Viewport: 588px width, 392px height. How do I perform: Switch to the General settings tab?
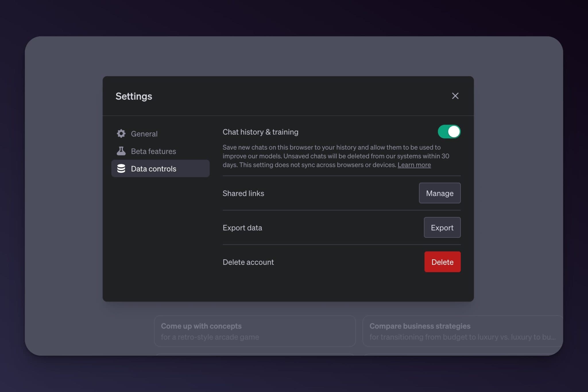click(x=144, y=133)
